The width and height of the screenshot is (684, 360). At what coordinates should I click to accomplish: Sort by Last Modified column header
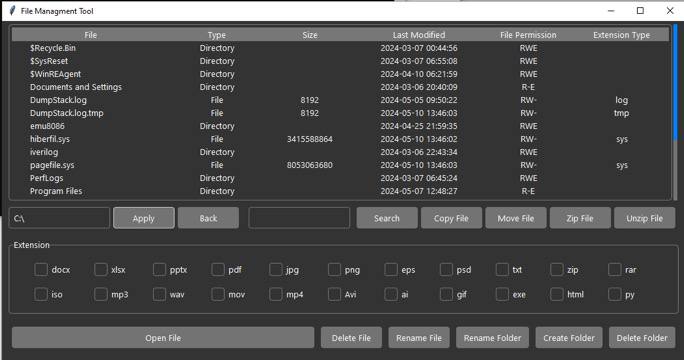[x=419, y=35]
